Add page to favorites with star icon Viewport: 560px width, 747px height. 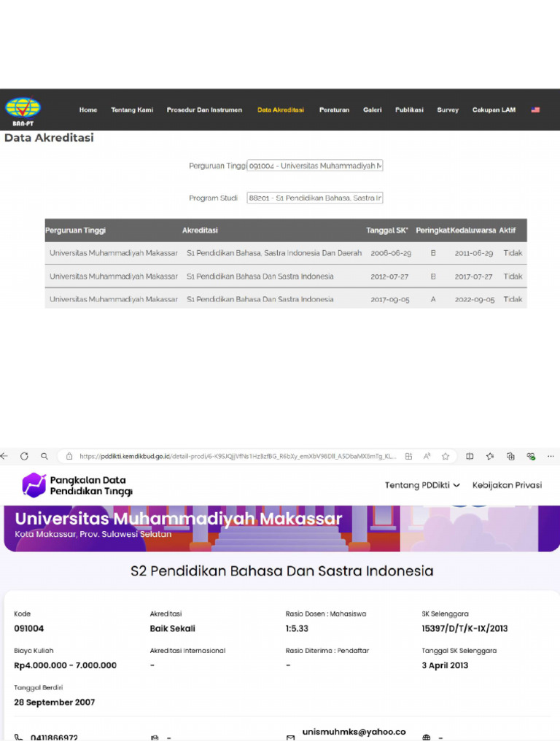[445, 456]
